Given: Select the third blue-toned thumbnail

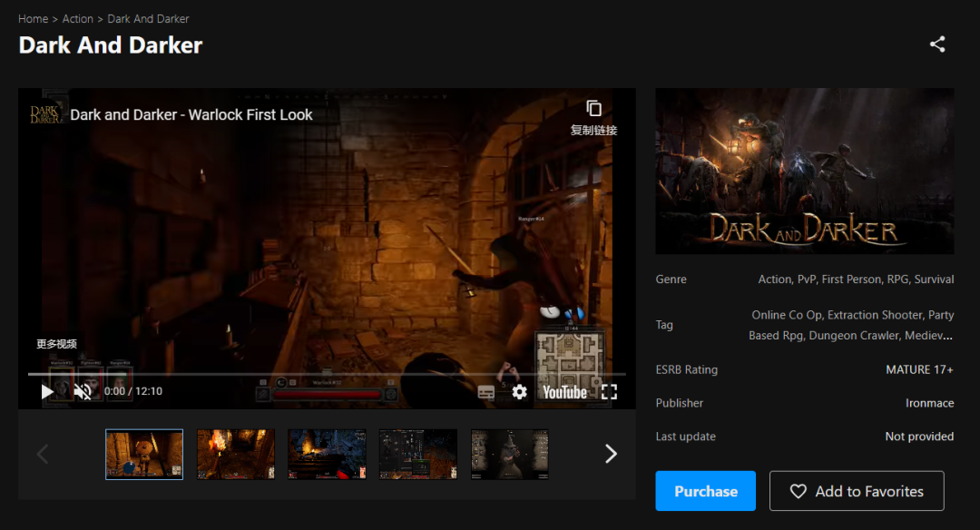Looking at the screenshot, I should pyautogui.click(x=327, y=455).
